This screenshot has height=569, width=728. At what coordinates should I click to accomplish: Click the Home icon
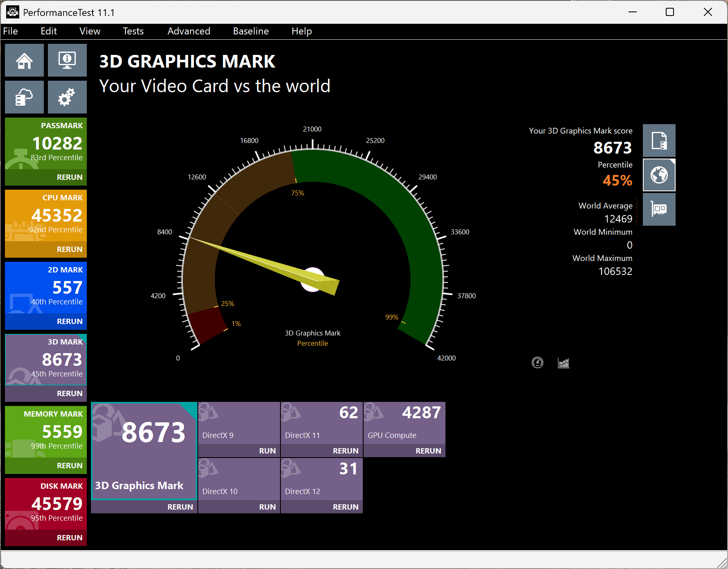(x=24, y=60)
